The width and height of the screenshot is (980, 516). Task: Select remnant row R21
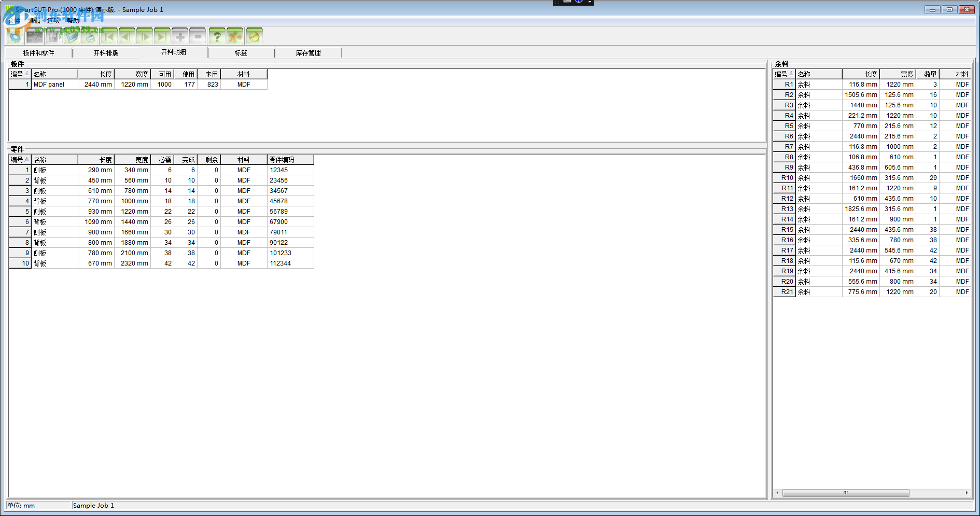[x=872, y=292]
